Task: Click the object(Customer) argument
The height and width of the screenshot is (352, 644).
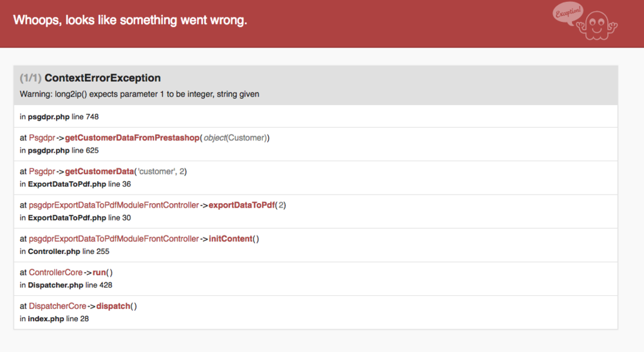Action: coord(236,138)
